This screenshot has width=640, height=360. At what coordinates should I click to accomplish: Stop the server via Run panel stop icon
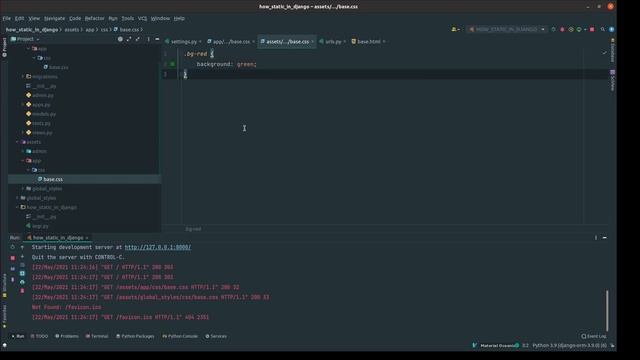13,258
